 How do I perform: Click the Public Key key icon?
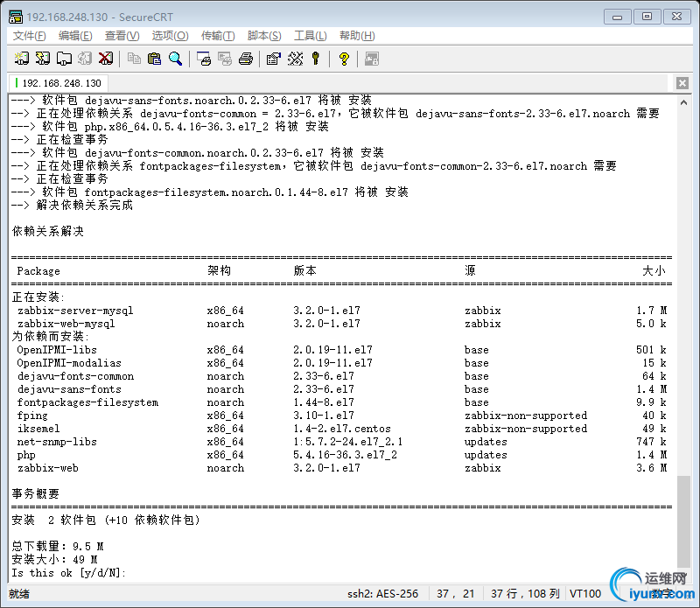point(316,59)
